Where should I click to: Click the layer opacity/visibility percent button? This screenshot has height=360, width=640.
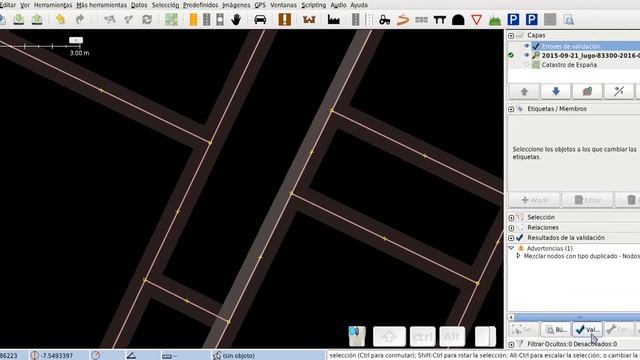pos(619,91)
